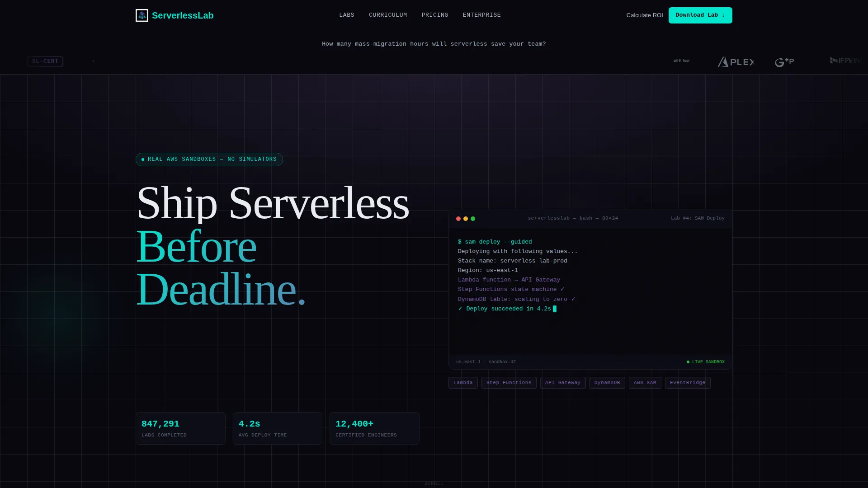This screenshot has width=868, height=488.
Task: Click the Stack name: serverless-lab-prod line
Action: 512,261
